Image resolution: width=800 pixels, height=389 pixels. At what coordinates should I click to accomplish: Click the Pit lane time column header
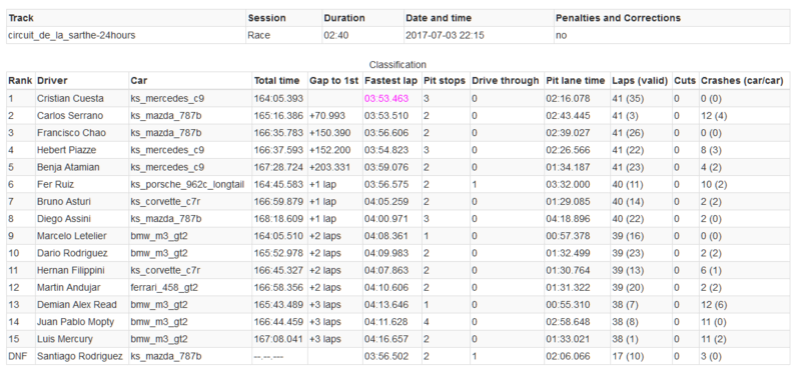pos(577,81)
